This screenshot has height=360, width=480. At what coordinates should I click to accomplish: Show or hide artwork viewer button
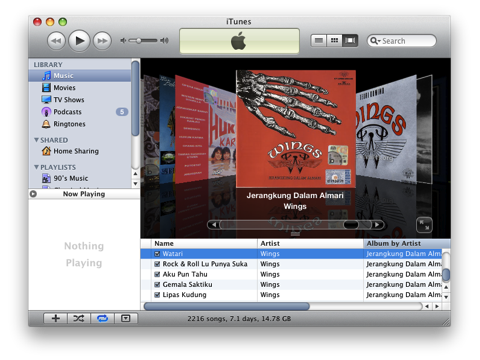click(x=126, y=318)
